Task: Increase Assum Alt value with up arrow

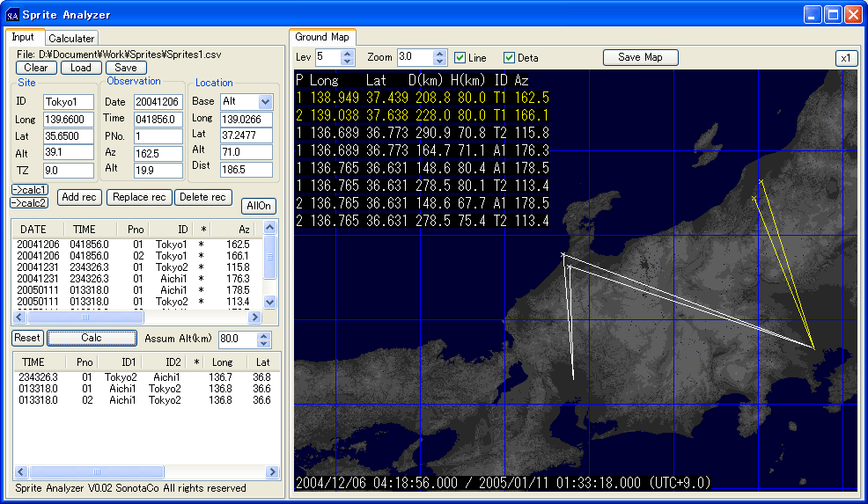Action: [263, 334]
